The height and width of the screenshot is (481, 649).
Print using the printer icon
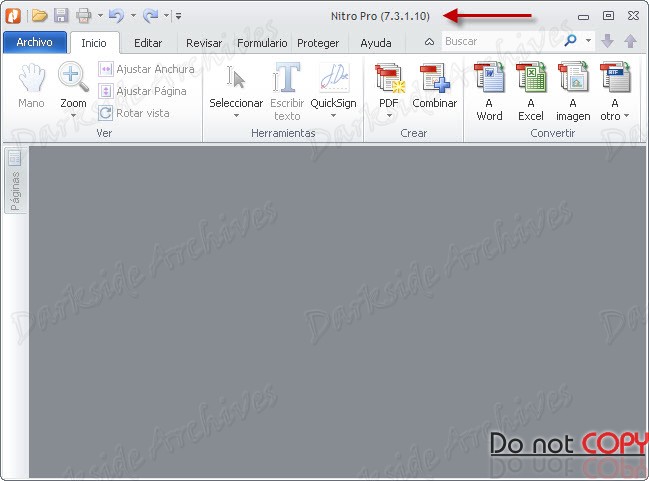84,16
